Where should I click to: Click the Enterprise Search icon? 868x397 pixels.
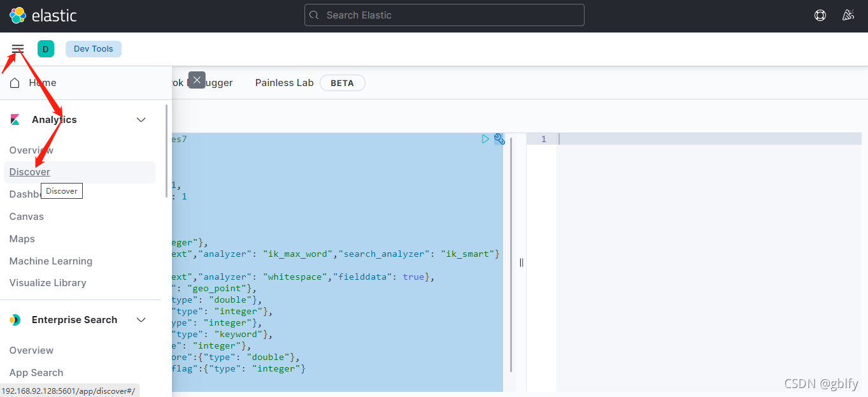click(15, 320)
